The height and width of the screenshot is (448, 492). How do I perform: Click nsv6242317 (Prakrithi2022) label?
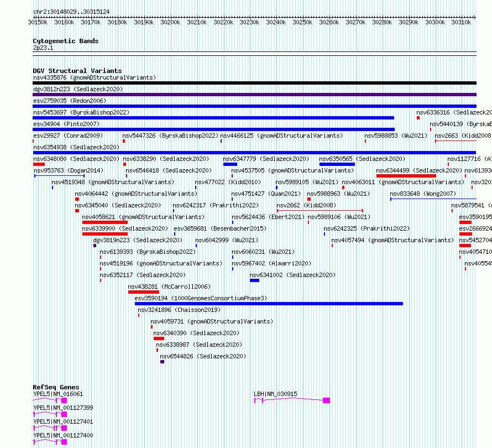216,205
